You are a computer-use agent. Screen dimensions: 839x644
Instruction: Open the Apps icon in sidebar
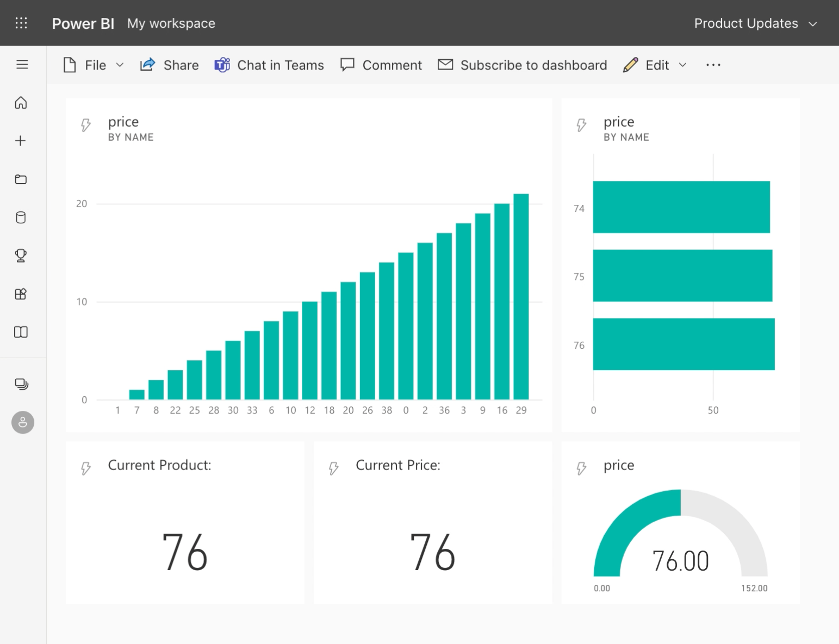(x=21, y=294)
